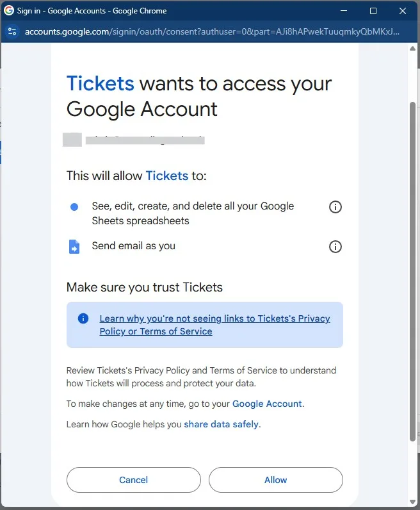Click the Google logo in title bar
The width and height of the screenshot is (420, 510).
click(9, 10)
